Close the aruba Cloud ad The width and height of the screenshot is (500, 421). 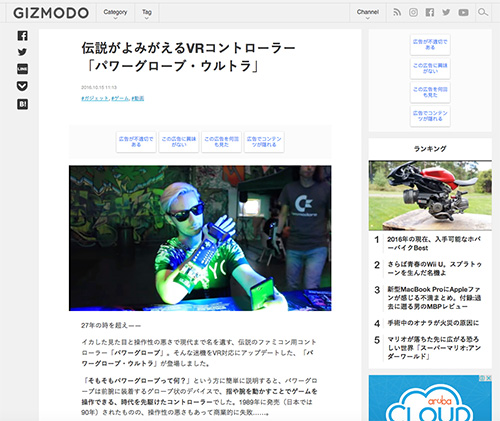point(488,378)
